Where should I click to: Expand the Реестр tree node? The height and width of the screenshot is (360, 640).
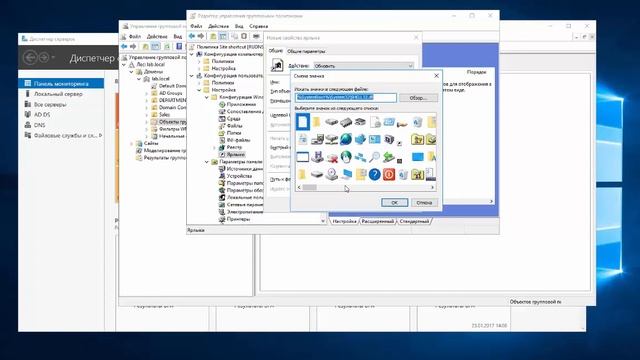(x=214, y=147)
